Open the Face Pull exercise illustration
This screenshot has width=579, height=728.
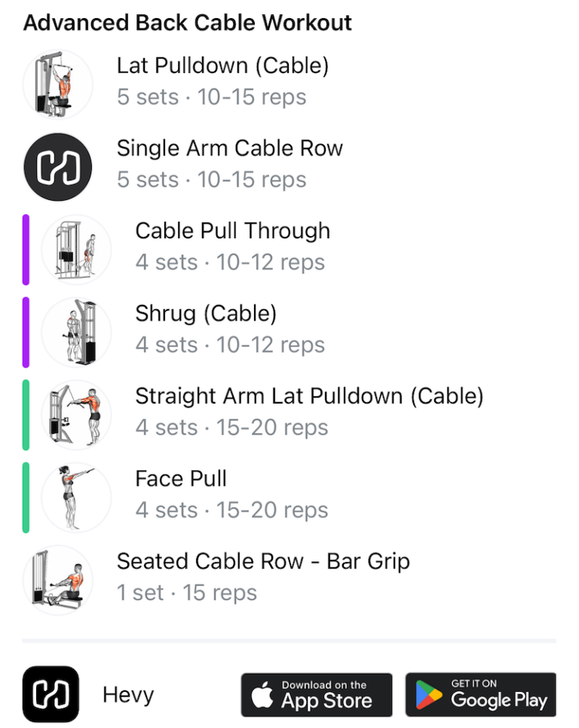[75, 497]
